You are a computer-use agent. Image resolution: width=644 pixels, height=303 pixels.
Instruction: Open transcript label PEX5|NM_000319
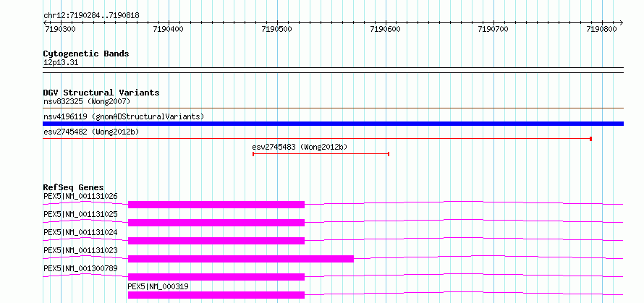pos(158,286)
